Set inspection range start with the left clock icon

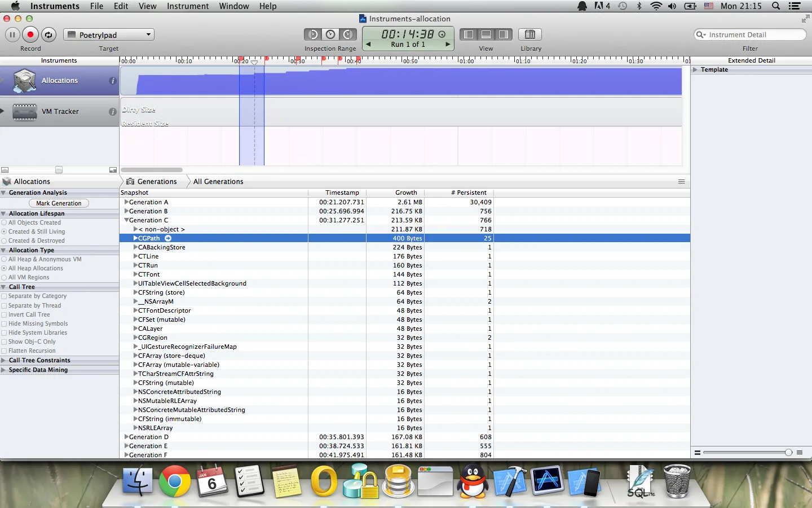click(x=313, y=34)
